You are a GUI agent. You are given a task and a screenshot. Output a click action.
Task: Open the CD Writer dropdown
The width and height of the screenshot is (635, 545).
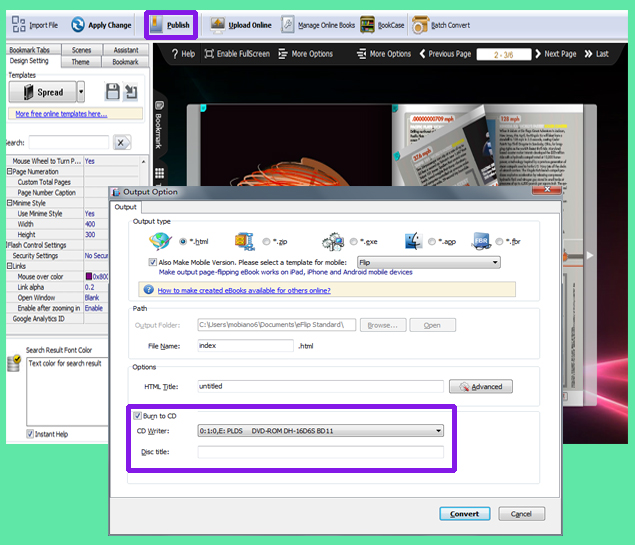pos(320,431)
